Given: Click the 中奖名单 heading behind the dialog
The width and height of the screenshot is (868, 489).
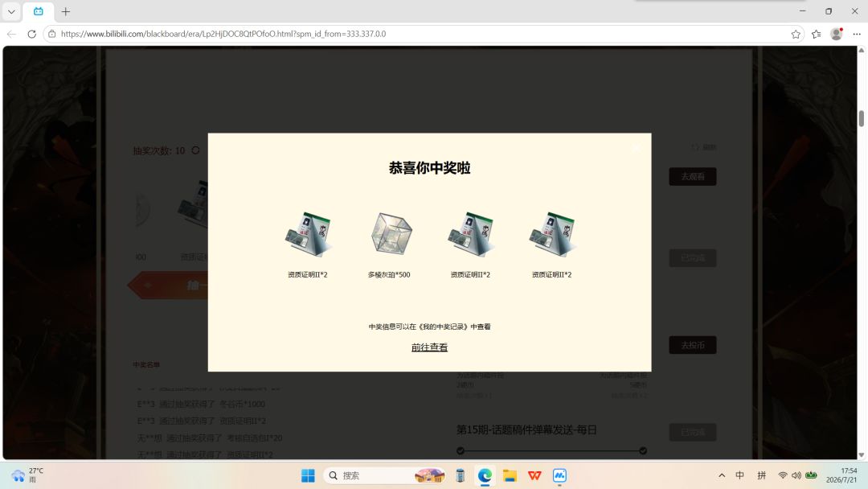Looking at the screenshot, I should (x=146, y=364).
